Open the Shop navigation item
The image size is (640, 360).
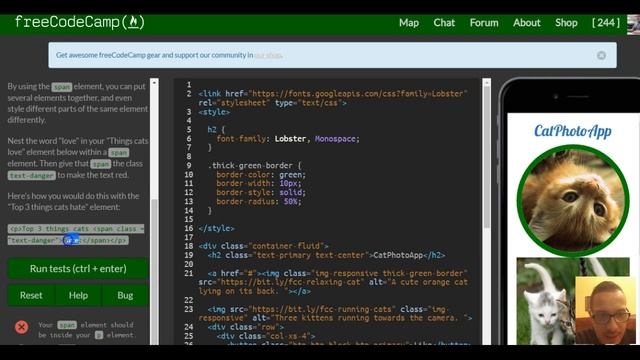[566, 23]
